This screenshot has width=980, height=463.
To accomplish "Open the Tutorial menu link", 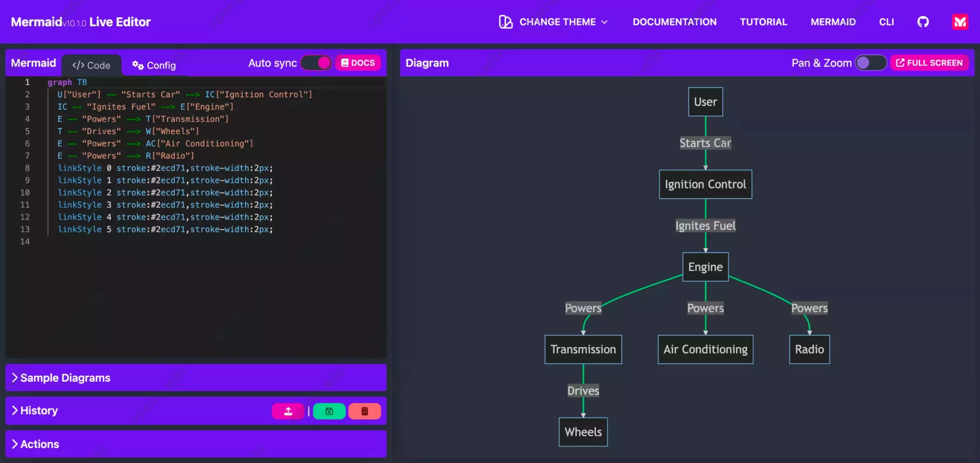I will click(763, 22).
